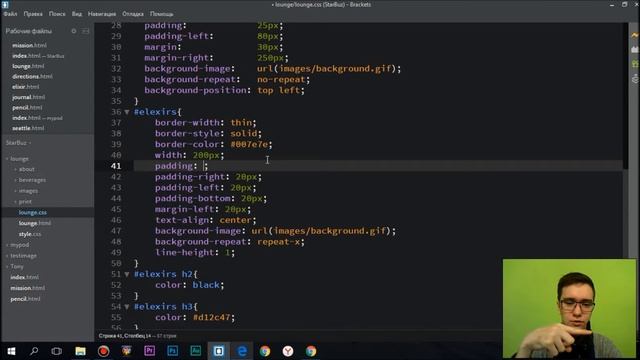Open the Помощь menu
This screenshot has width=640, height=360.
(162, 14)
